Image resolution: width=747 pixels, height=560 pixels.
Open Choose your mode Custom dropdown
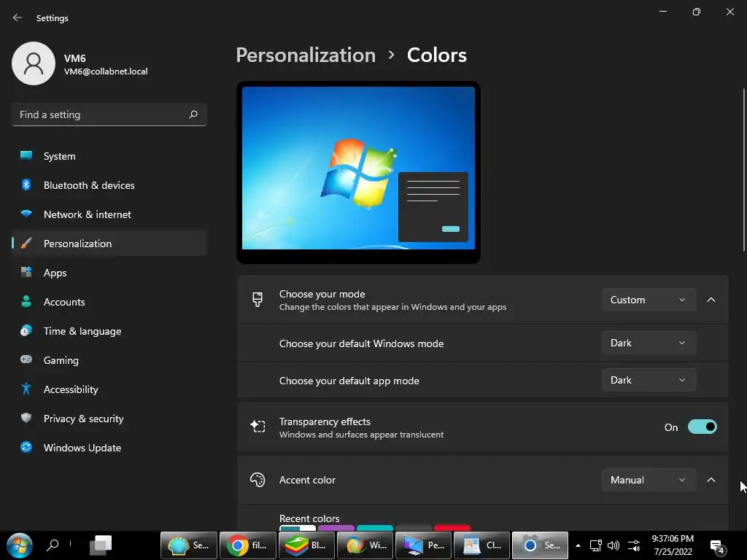click(649, 300)
